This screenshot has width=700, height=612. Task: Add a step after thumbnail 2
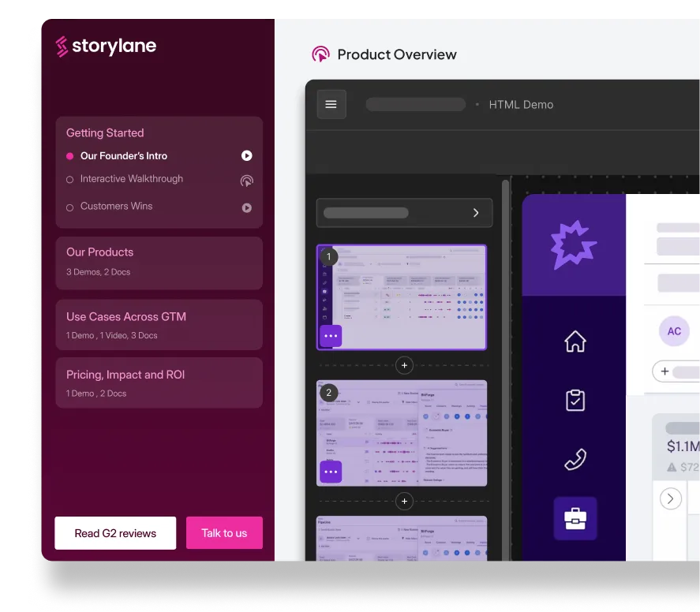[x=404, y=502]
